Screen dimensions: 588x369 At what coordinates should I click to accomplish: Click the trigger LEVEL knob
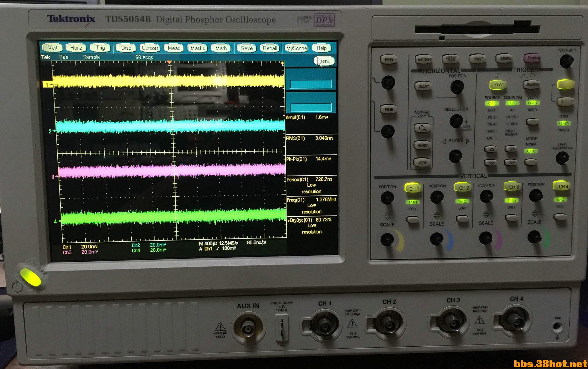point(562,158)
